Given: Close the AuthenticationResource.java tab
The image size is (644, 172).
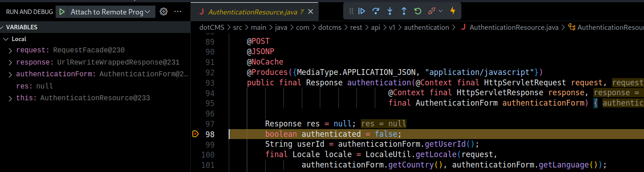Looking at the screenshot, I should coord(311,12).
